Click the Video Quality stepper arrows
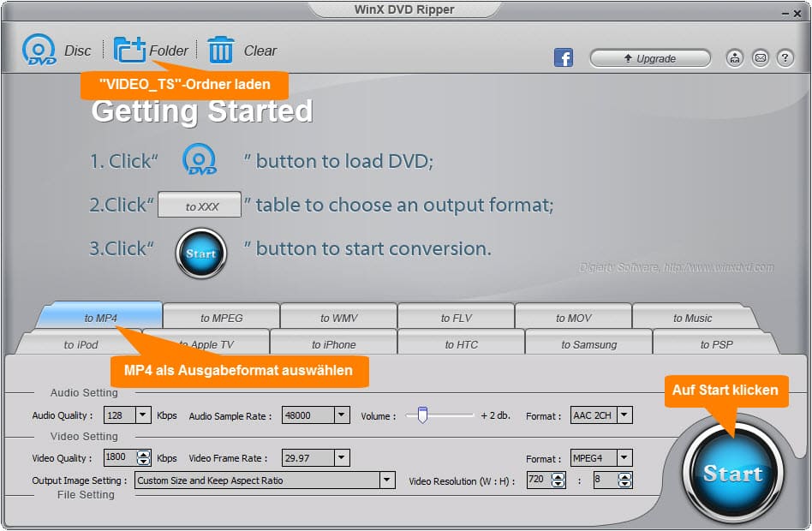The image size is (812, 531). pos(144,458)
